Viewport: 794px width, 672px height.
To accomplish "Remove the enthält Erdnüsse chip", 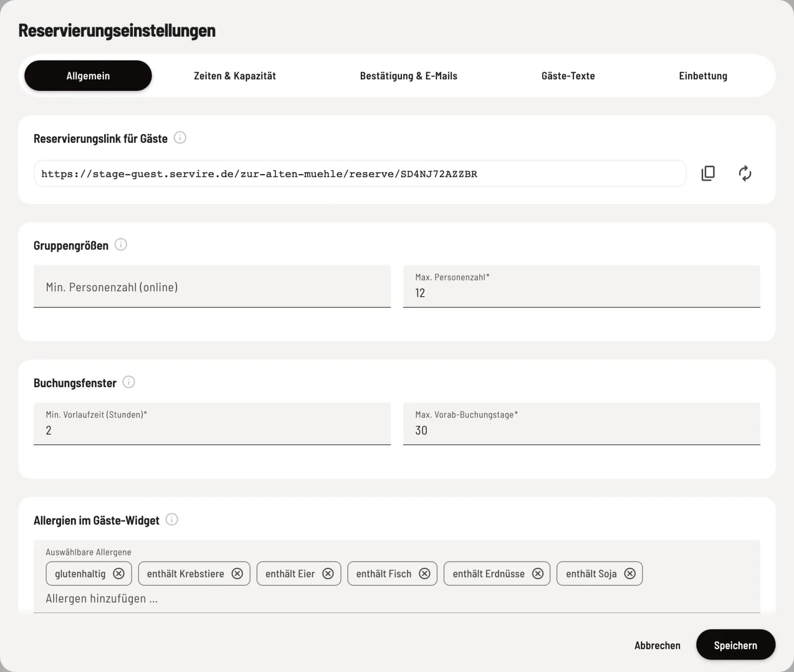I will (x=537, y=573).
